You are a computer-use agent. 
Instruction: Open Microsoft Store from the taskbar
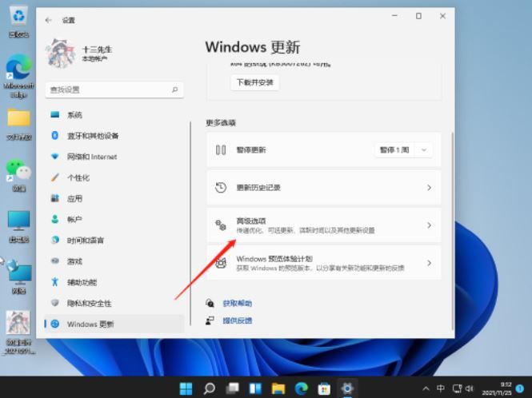click(324, 388)
